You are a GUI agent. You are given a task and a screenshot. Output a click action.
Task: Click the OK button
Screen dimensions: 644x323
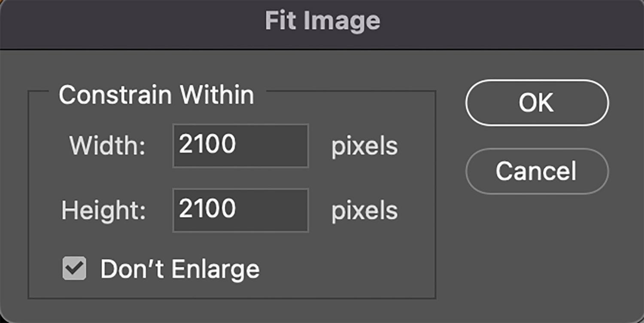click(x=537, y=103)
